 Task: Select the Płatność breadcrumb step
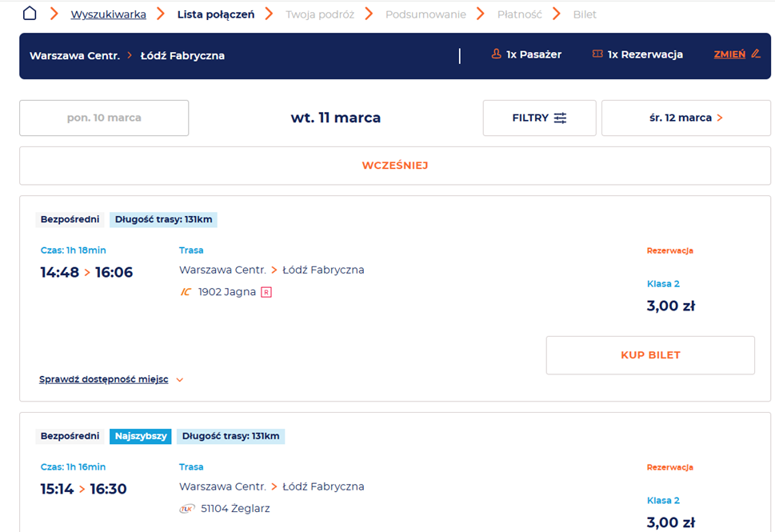[x=520, y=15]
